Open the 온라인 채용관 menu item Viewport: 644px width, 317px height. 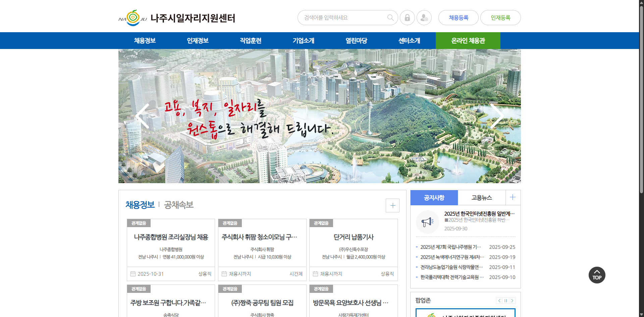coord(468,41)
